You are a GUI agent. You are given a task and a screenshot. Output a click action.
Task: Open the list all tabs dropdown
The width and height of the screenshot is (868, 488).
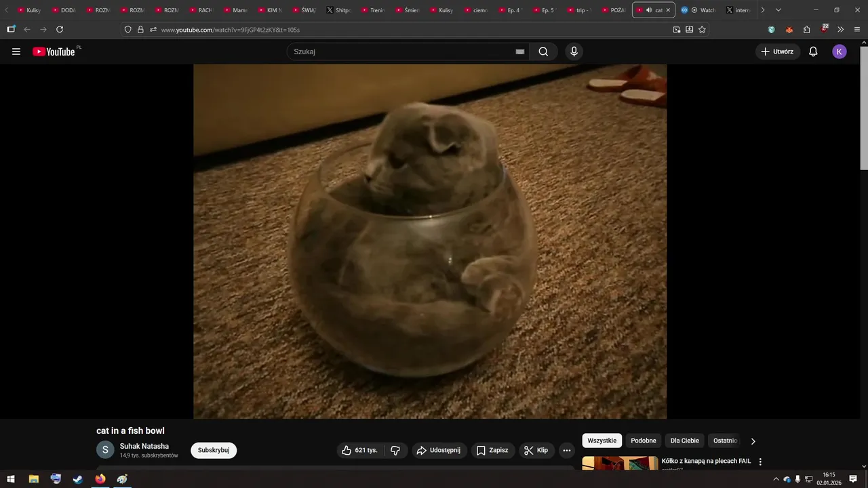[x=778, y=10]
